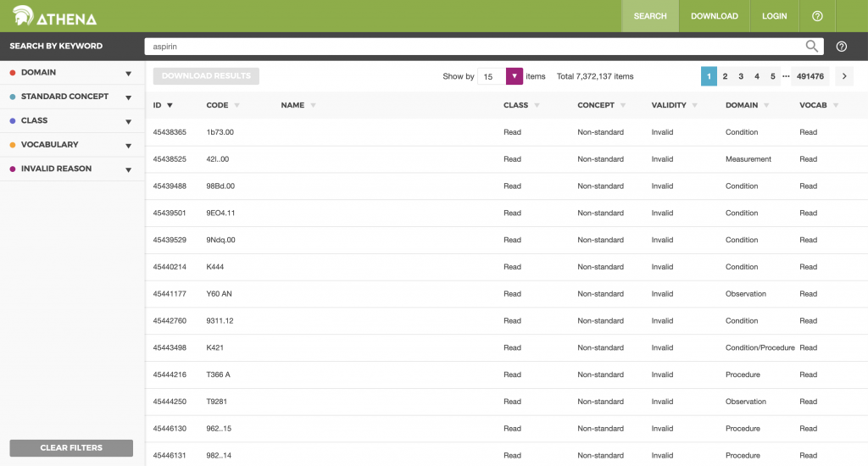The height and width of the screenshot is (466, 868).
Task: Click the keyword search input field
Action: [x=475, y=47]
